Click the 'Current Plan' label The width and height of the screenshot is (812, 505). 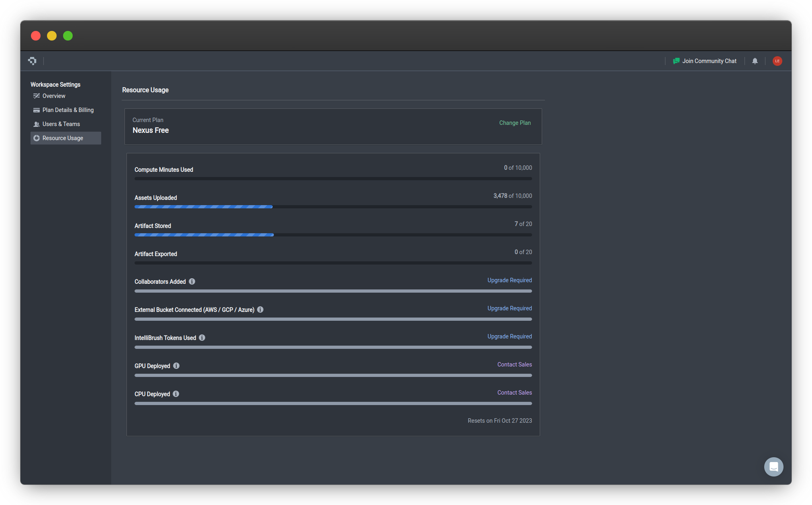(x=148, y=120)
